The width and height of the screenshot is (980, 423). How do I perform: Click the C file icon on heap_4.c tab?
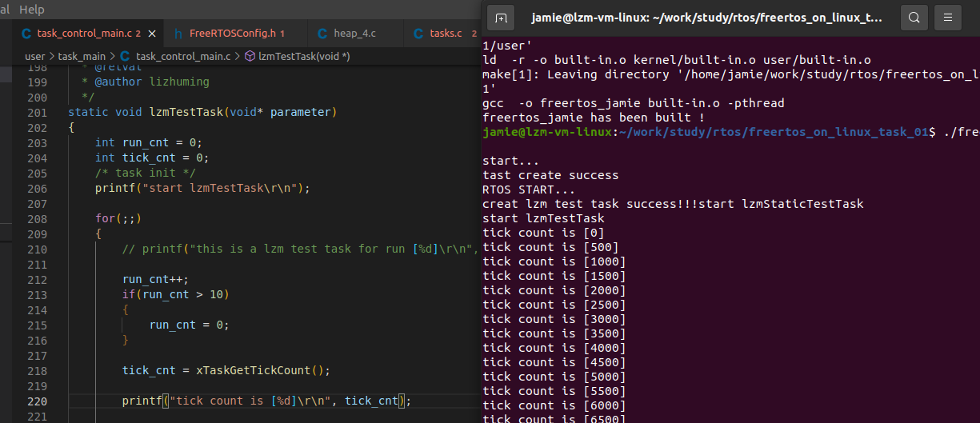[322, 34]
